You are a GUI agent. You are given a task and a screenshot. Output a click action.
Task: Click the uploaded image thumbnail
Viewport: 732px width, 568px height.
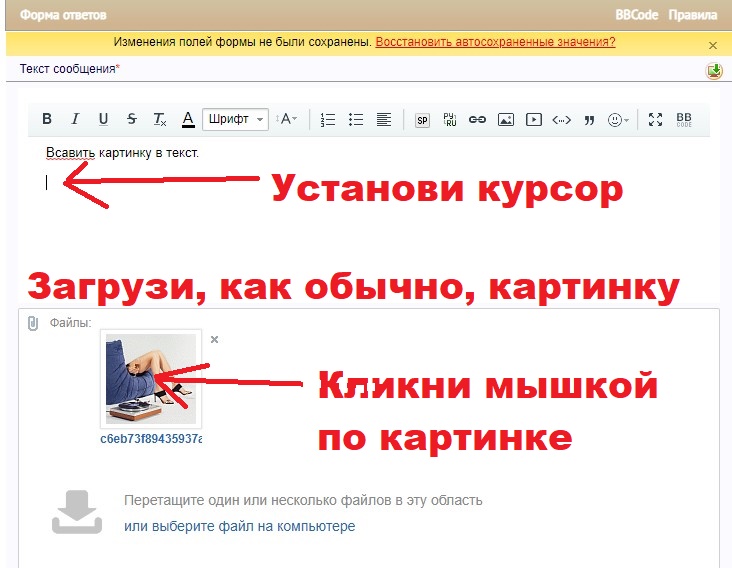(151, 379)
